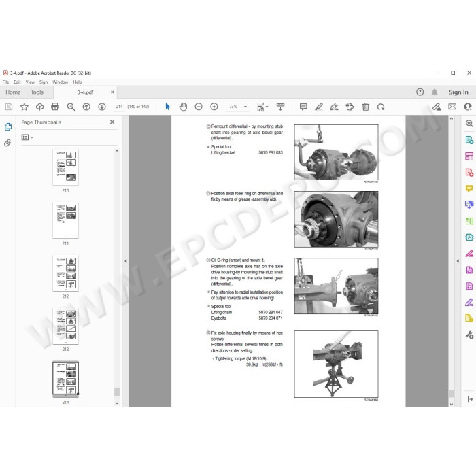Select the Highlight text pen

click(319, 107)
